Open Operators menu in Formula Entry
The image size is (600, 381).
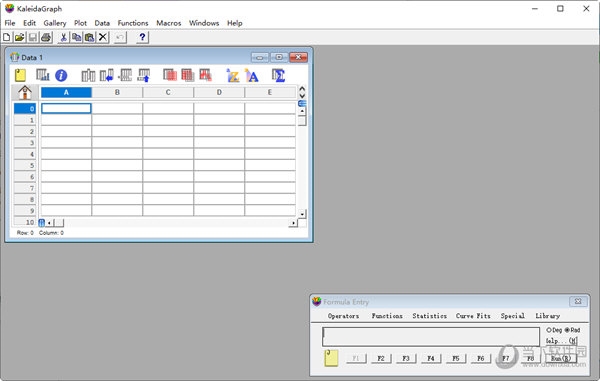click(x=343, y=316)
